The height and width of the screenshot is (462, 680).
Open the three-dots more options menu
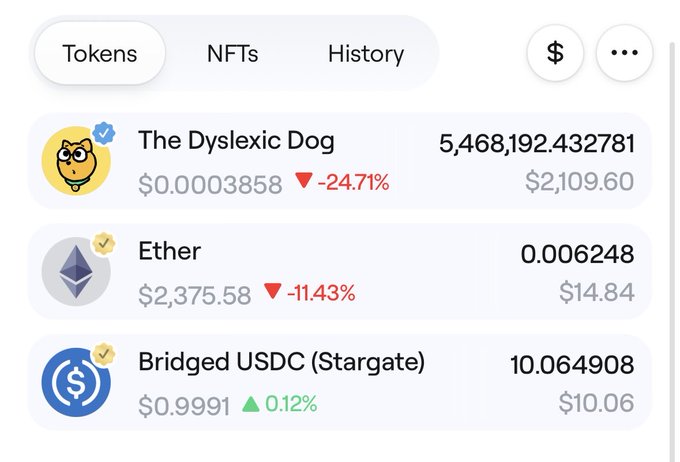(624, 53)
